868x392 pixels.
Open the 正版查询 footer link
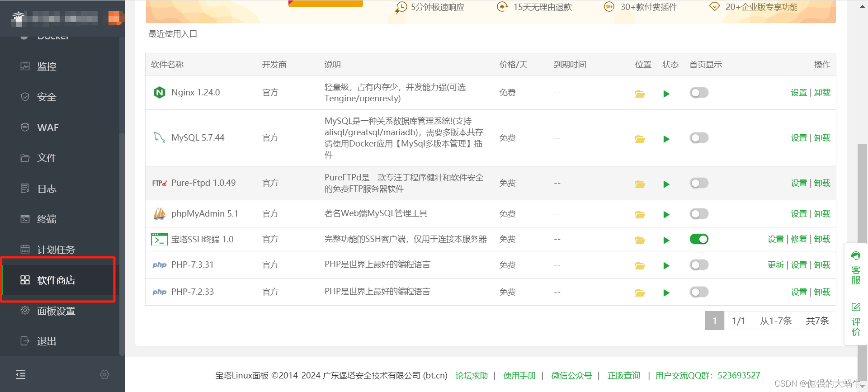tap(624, 376)
